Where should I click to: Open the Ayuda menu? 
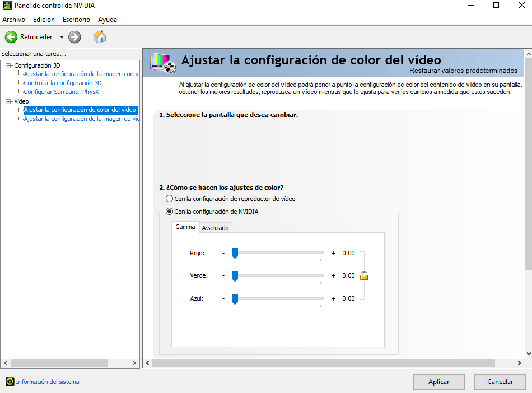[x=108, y=20]
